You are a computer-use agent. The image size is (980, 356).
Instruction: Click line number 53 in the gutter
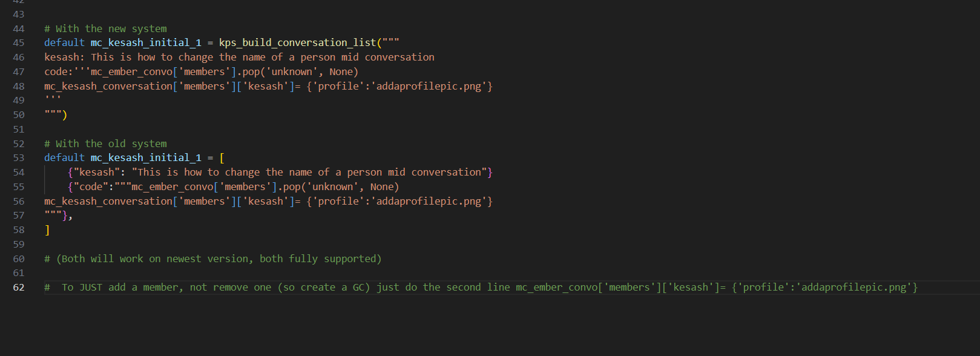pos(19,158)
